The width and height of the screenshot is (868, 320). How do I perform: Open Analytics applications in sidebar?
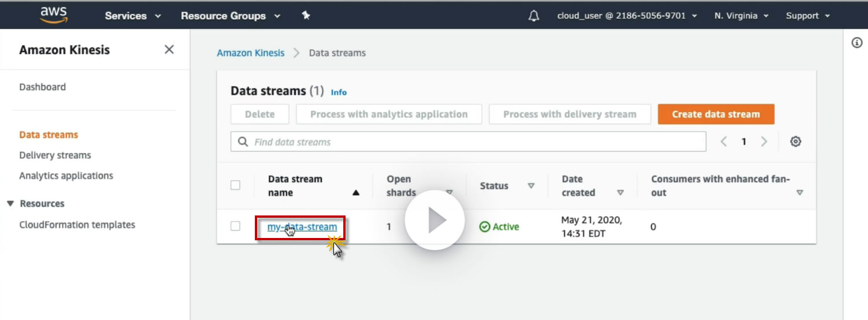pos(66,176)
